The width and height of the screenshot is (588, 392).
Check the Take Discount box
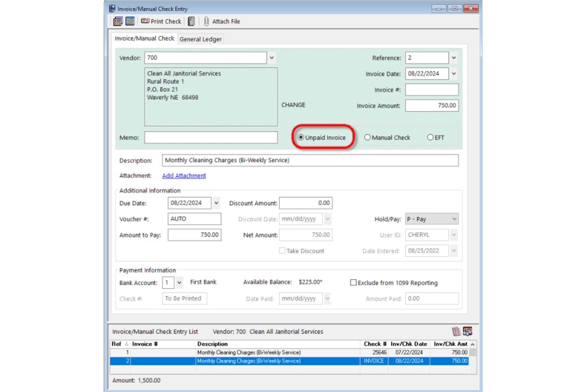(x=282, y=251)
